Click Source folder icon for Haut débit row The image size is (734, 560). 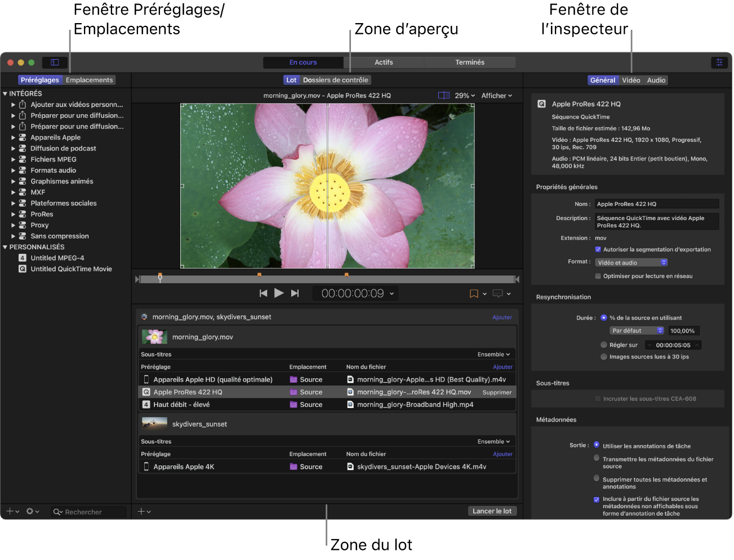coord(293,405)
